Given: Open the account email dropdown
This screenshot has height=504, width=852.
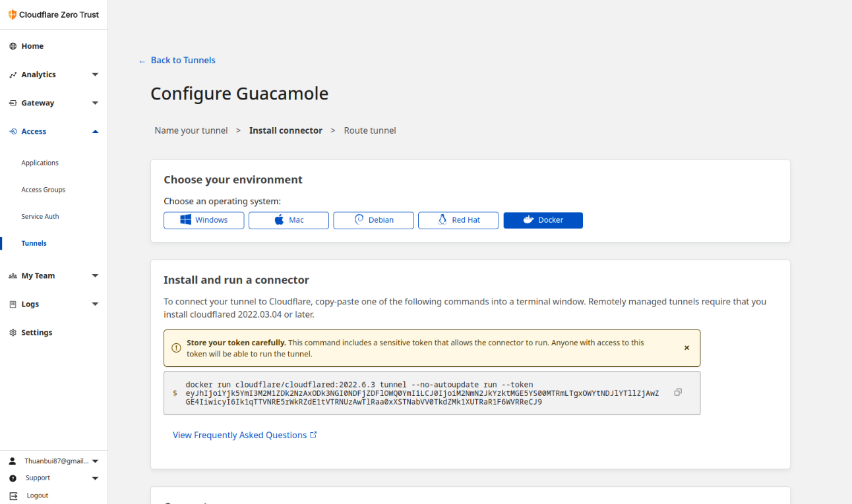Looking at the screenshot, I should tap(95, 461).
